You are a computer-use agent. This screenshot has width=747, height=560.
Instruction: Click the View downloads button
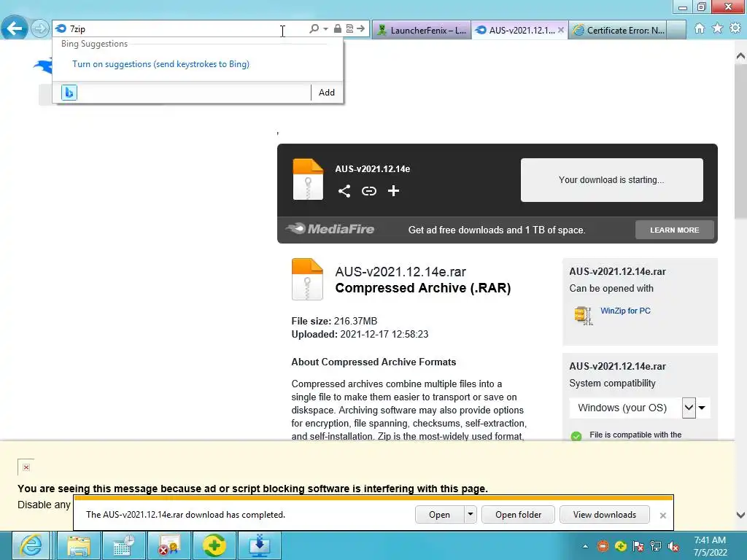[605, 515]
